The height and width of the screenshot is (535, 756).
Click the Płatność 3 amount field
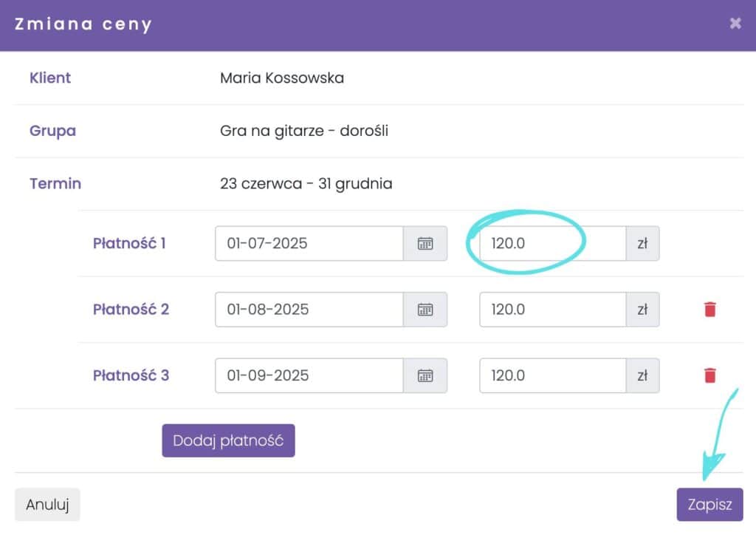[x=552, y=376]
